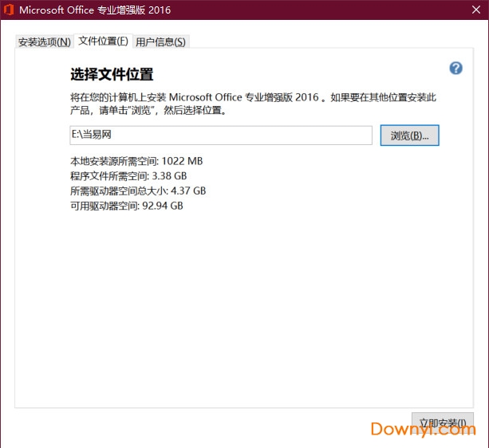This screenshot has width=489, height=448.
Task: Switch to the 安装选项(N) tab
Action: point(45,41)
